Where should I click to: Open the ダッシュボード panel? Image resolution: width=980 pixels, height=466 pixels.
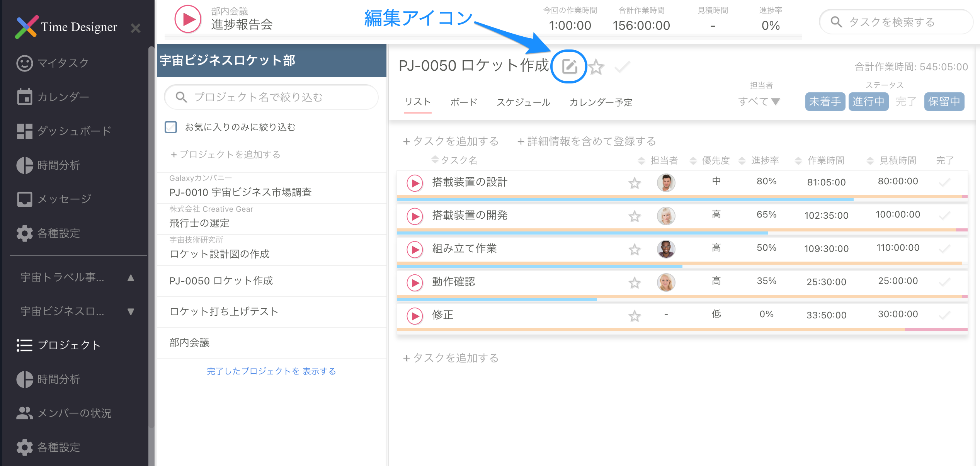[73, 131]
